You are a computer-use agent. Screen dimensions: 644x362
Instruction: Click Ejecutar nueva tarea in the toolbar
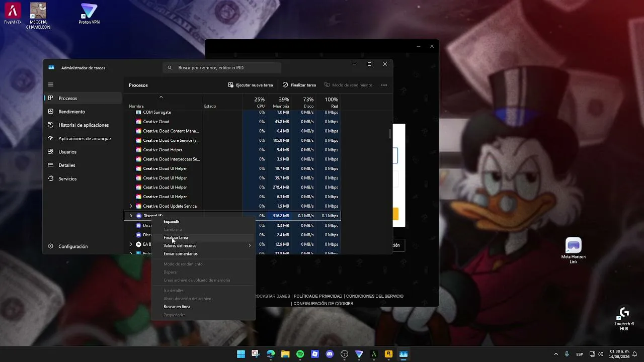point(251,85)
